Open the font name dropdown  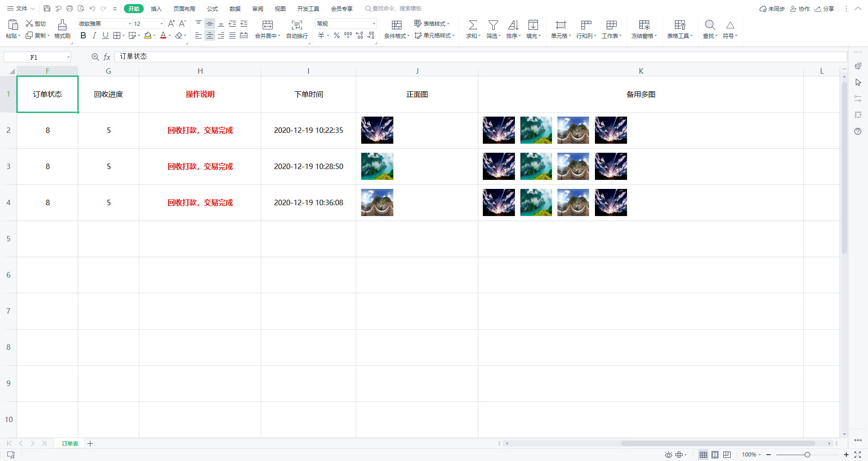click(x=129, y=23)
